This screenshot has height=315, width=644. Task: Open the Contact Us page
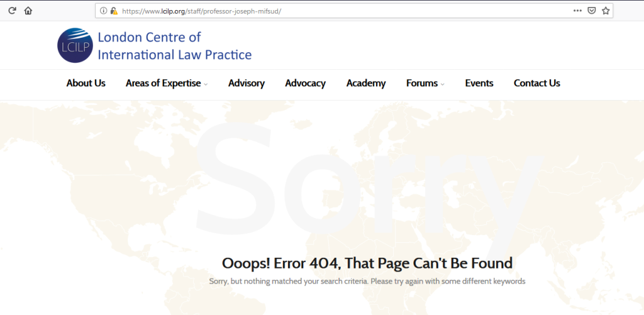(x=536, y=83)
